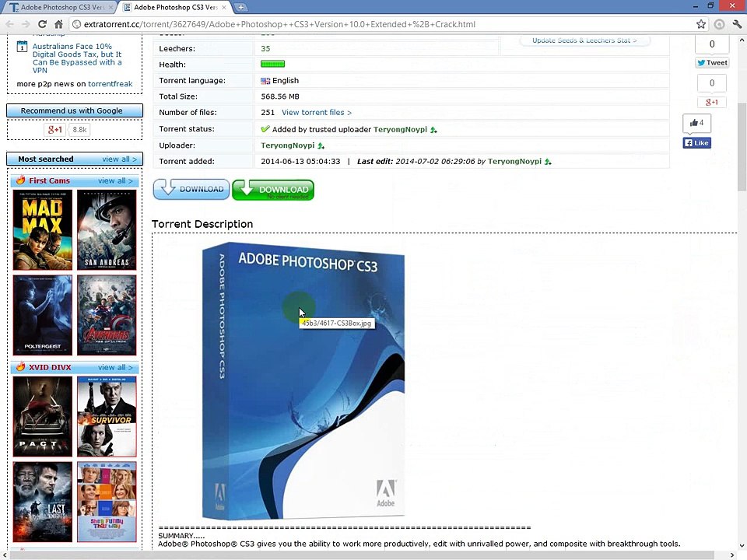Click the Google +1 button under share count
Screen dimensions: 747x560
pyautogui.click(x=712, y=102)
